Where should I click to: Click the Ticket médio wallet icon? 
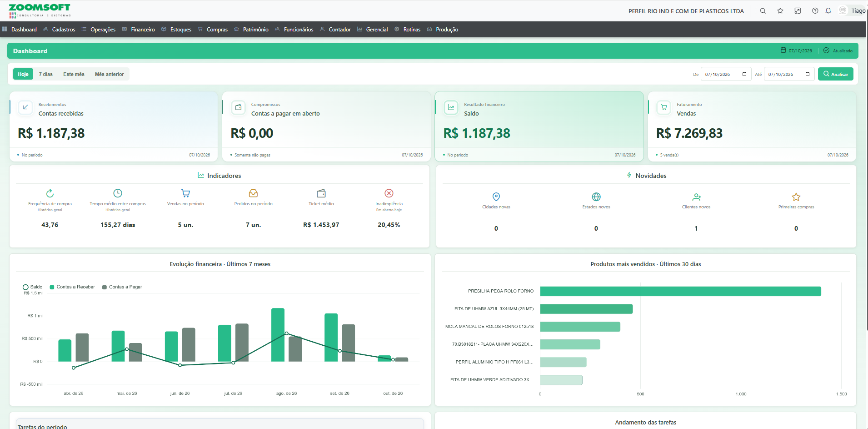321,193
